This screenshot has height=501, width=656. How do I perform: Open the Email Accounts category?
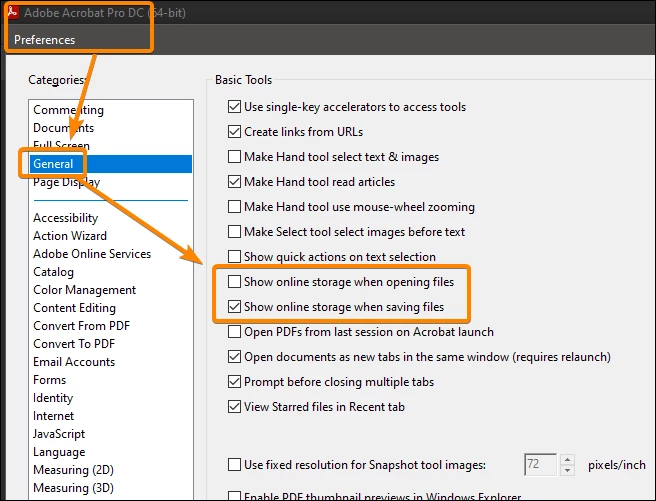pos(74,362)
